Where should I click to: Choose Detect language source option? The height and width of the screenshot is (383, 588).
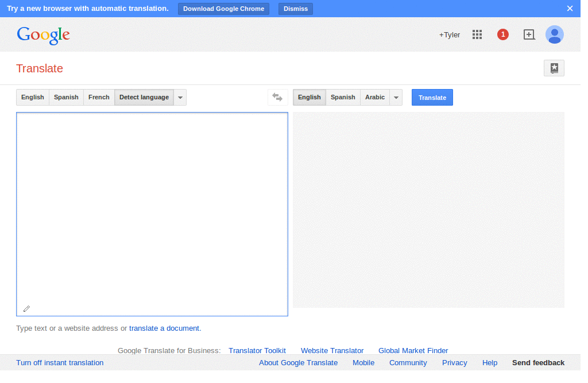[144, 97]
